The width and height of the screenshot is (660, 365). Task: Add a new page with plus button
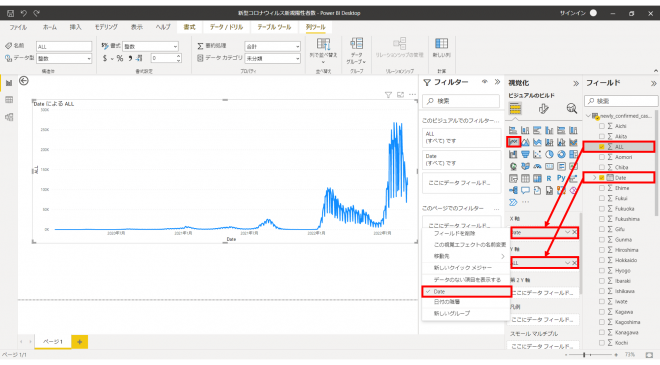80,342
